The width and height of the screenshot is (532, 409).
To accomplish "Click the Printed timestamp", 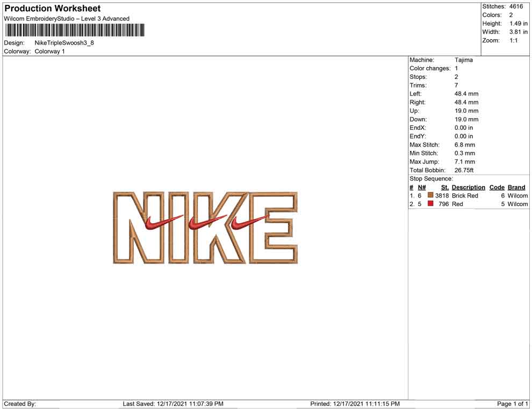I will pos(355,404).
